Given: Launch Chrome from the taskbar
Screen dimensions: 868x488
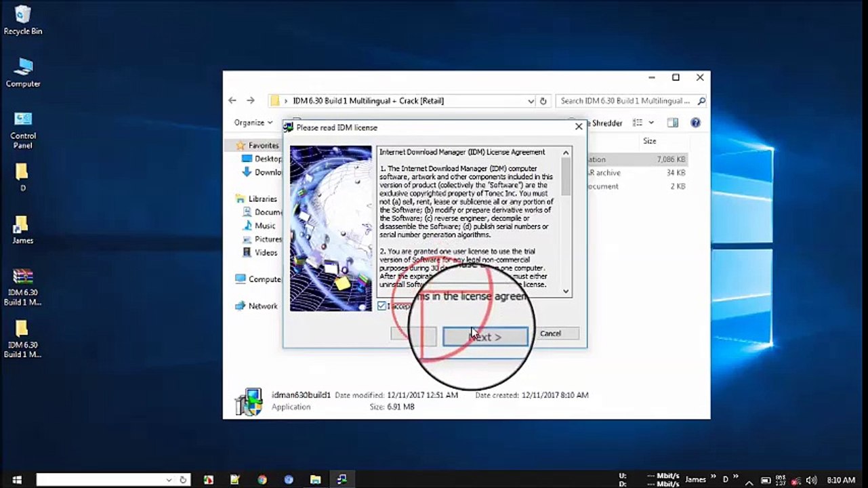Looking at the screenshot, I should 262,480.
